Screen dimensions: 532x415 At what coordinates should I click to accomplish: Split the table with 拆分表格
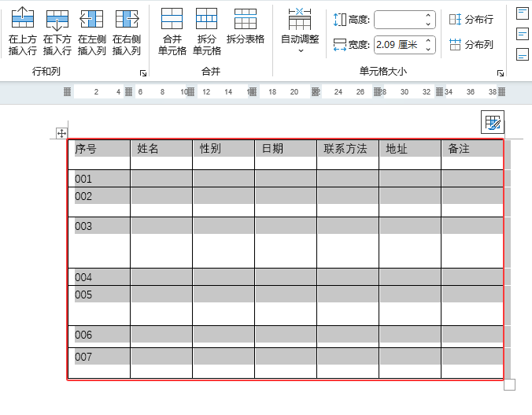click(246, 28)
